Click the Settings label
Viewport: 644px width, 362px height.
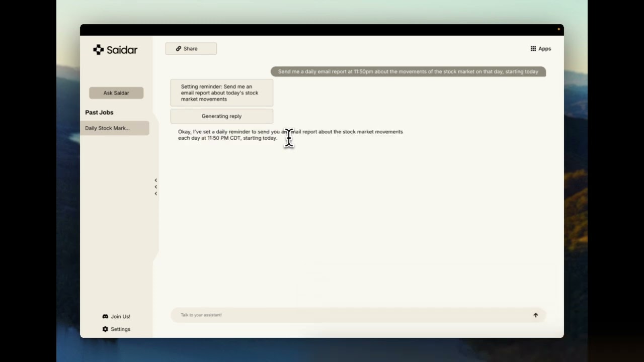[121, 329]
